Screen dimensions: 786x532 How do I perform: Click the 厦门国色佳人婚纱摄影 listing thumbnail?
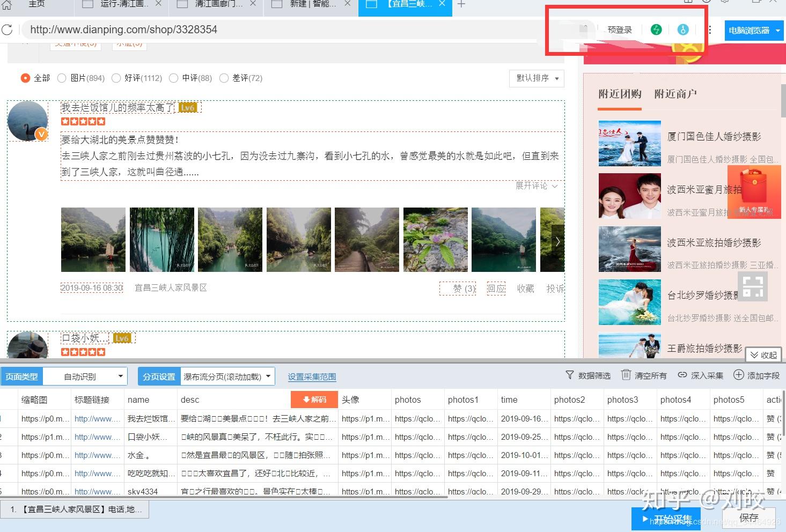tap(630, 143)
